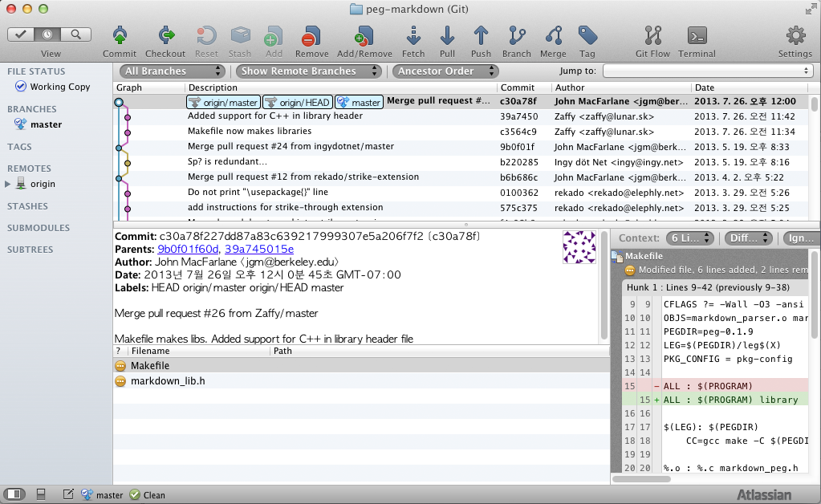Open the Jump to combo box
821x504 pixels.
[x=707, y=71]
